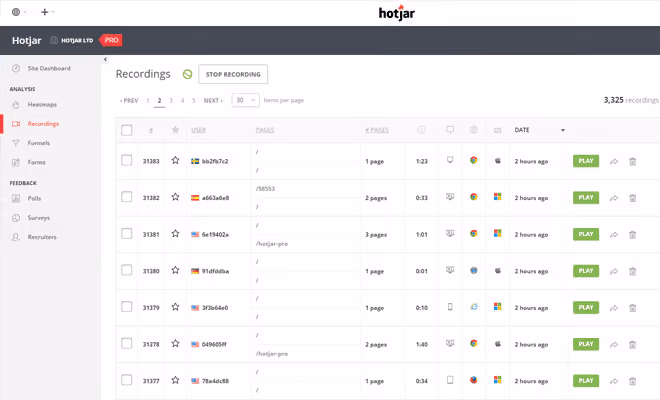Share recording 31380 via arrow icon
This screenshot has width=660, height=400.
pos(614,271)
